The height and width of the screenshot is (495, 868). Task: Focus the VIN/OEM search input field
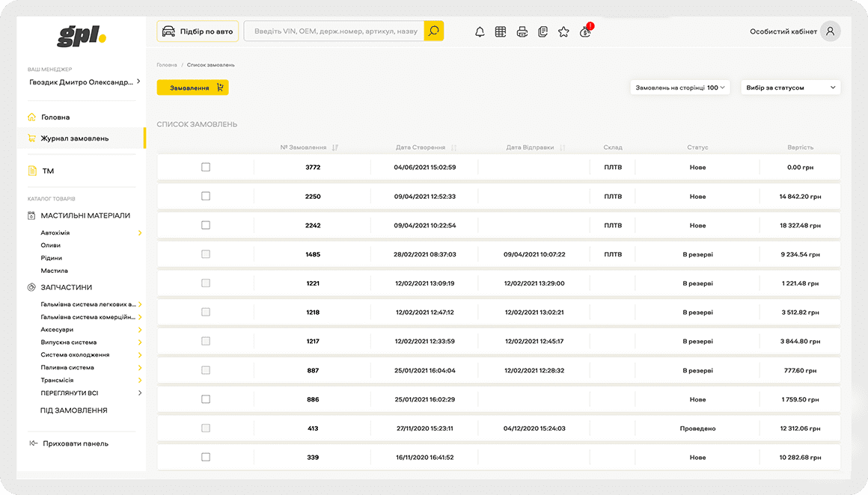(x=334, y=31)
